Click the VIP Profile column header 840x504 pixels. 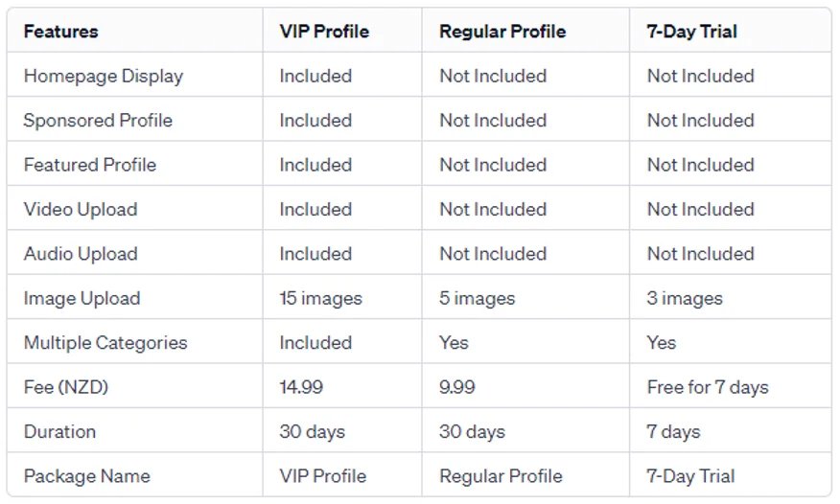pyautogui.click(x=324, y=32)
